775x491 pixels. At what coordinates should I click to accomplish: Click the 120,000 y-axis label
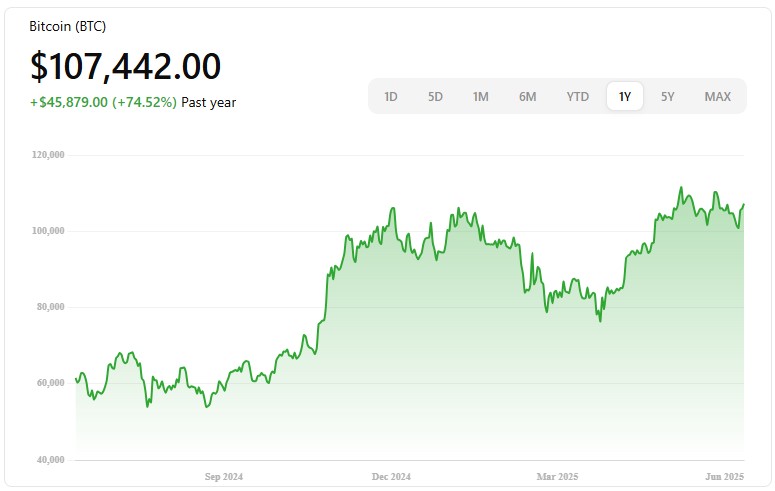point(49,155)
